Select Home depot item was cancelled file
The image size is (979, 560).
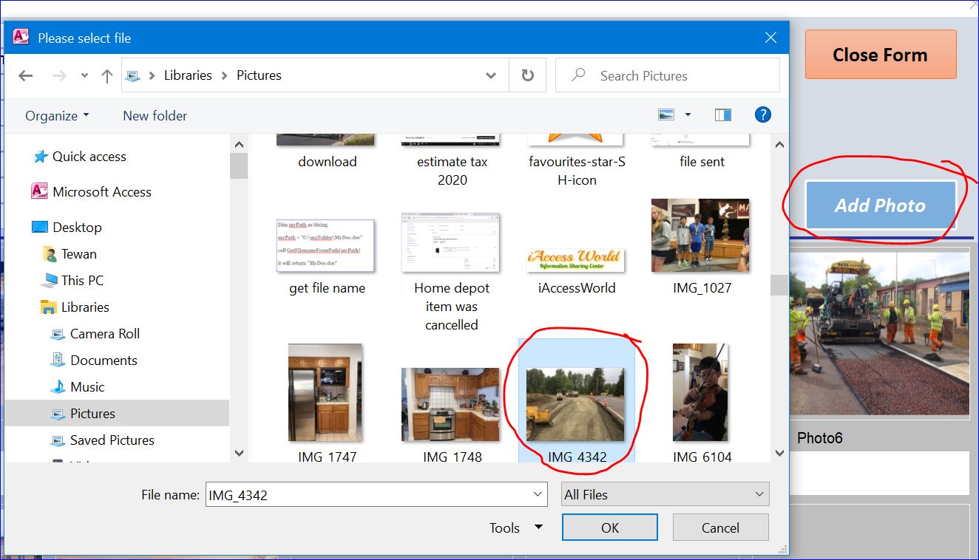click(x=452, y=272)
